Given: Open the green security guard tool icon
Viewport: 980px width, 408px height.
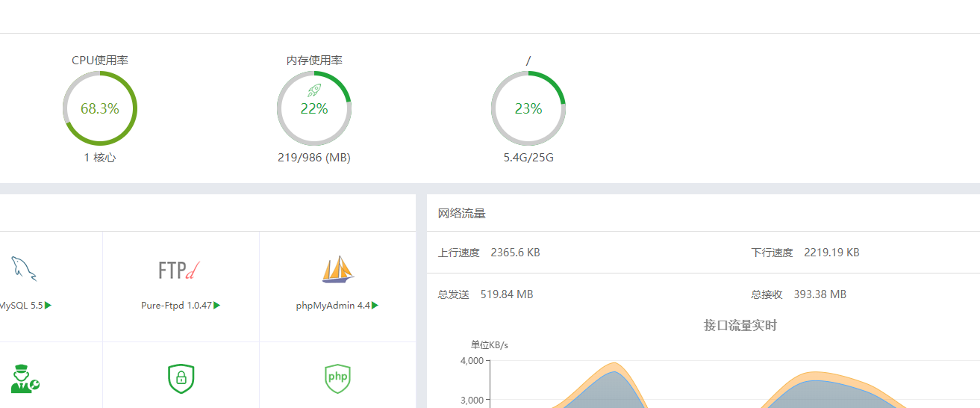Looking at the screenshot, I should [x=25, y=378].
